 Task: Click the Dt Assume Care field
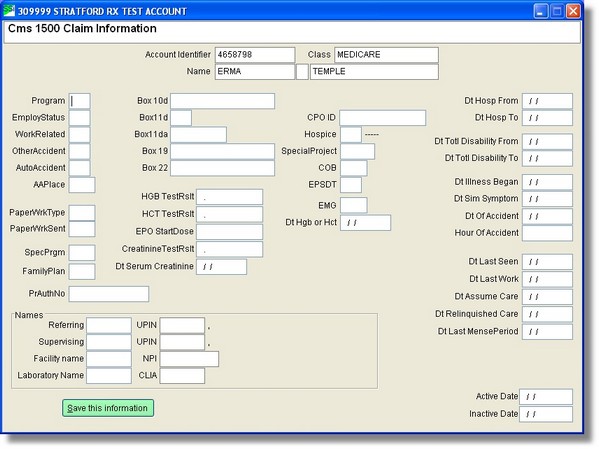547,297
